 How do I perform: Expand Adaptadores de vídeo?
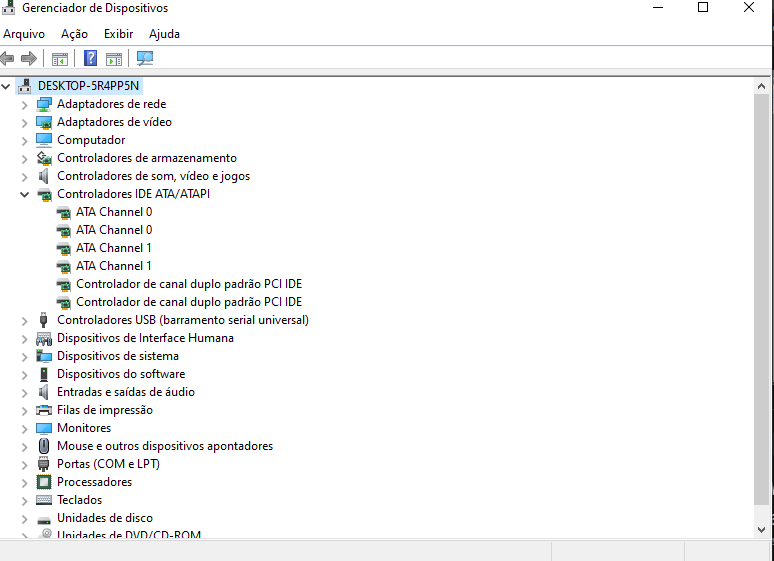tap(25, 122)
